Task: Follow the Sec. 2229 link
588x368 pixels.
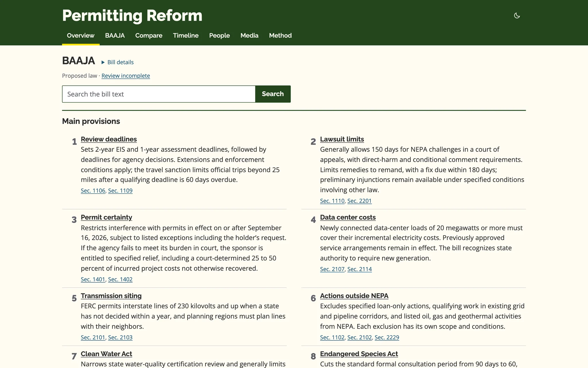Action: [x=387, y=338]
